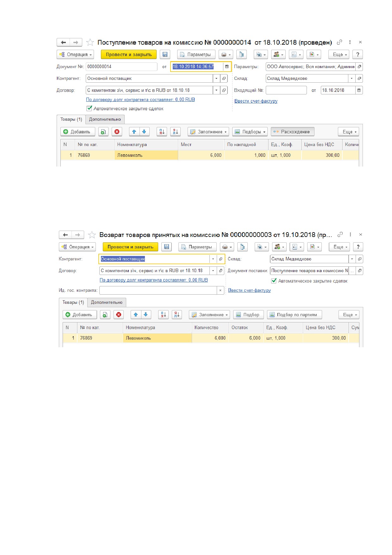Copy row icon in Поступление товаров table
The width and height of the screenshot is (392, 555).
tap(103, 132)
